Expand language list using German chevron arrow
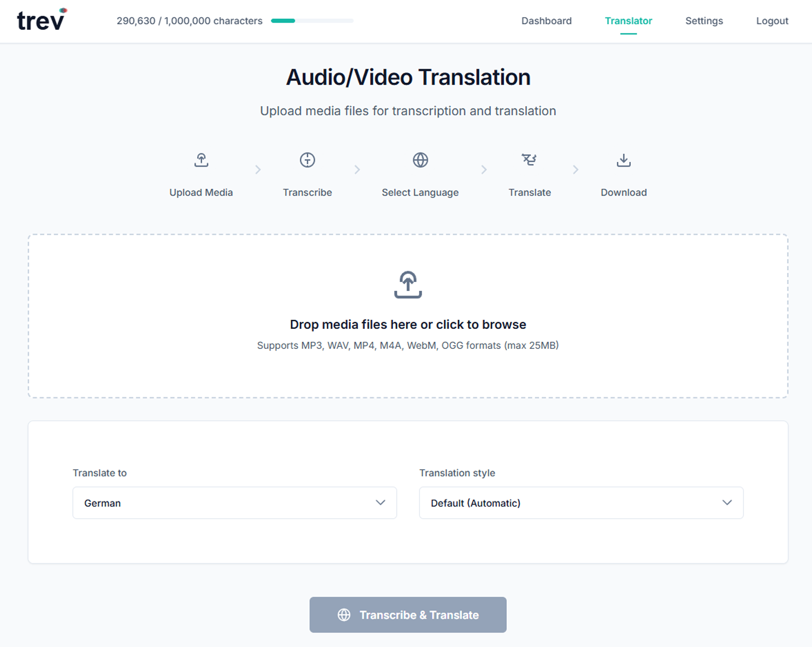Image resolution: width=812 pixels, height=647 pixels. pyautogui.click(x=380, y=503)
